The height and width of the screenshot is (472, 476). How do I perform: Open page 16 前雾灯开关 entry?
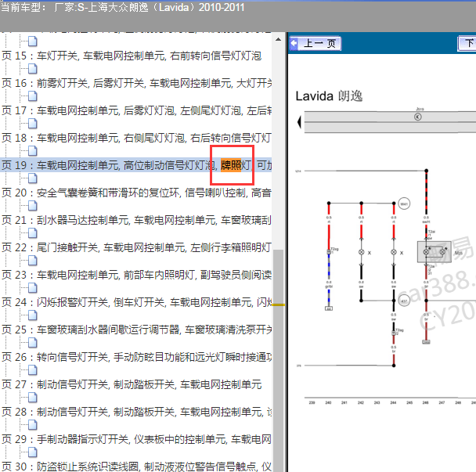pos(136,83)
